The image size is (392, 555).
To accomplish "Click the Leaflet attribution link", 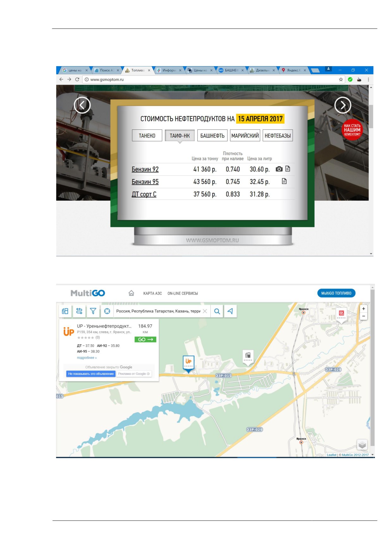I will tap(331, 455).
